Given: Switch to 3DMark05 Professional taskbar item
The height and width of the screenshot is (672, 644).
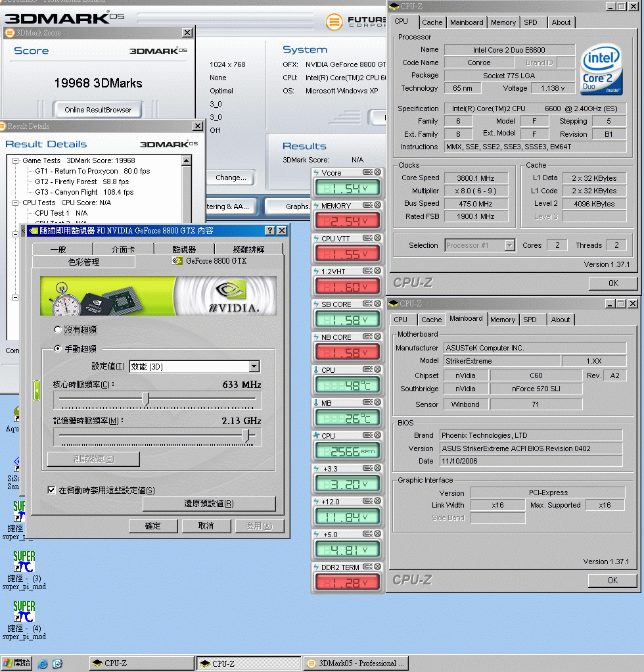Looking at the screenshot, I should (x=356, y=663).
